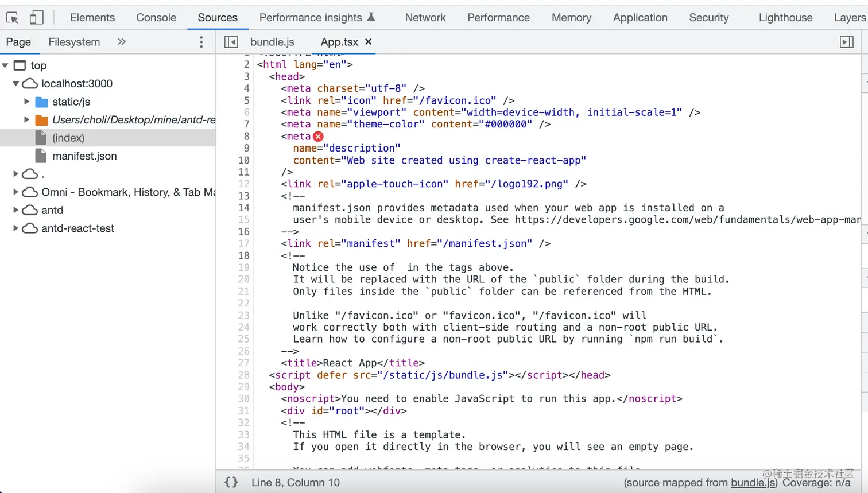Select the localhost:3000 origin item
The height and width of the screenshot is (493, 868).
(77, 84)
